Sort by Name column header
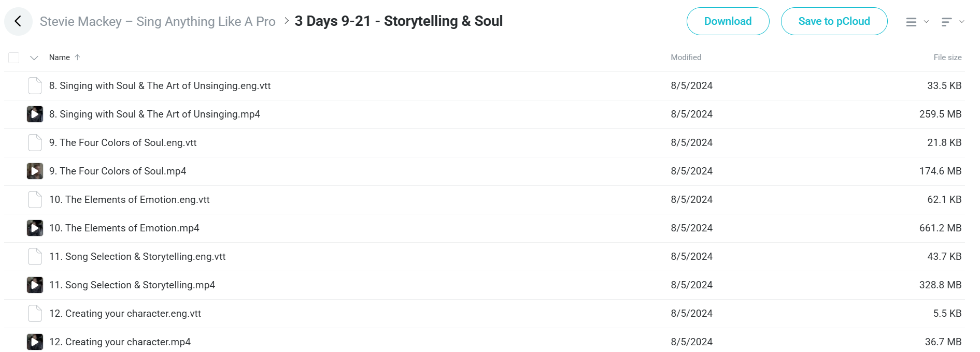This screenshot has width=980, height=352. point(60,57)
